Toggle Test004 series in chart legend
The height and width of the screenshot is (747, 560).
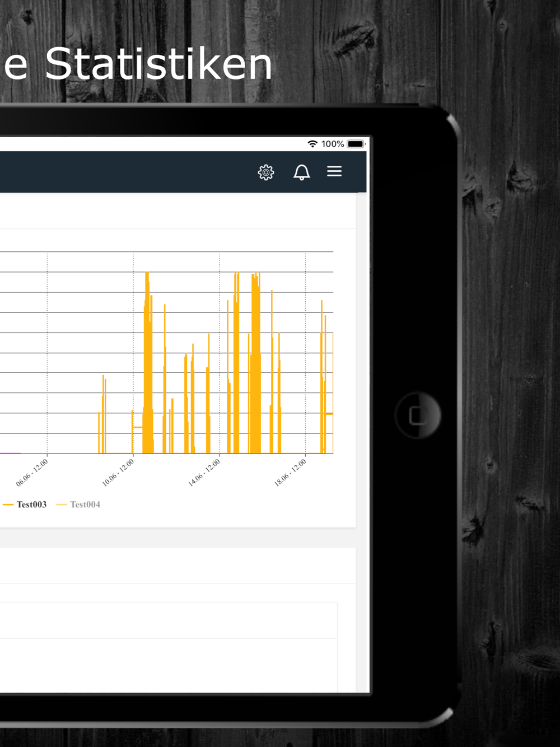click(78, 505)
